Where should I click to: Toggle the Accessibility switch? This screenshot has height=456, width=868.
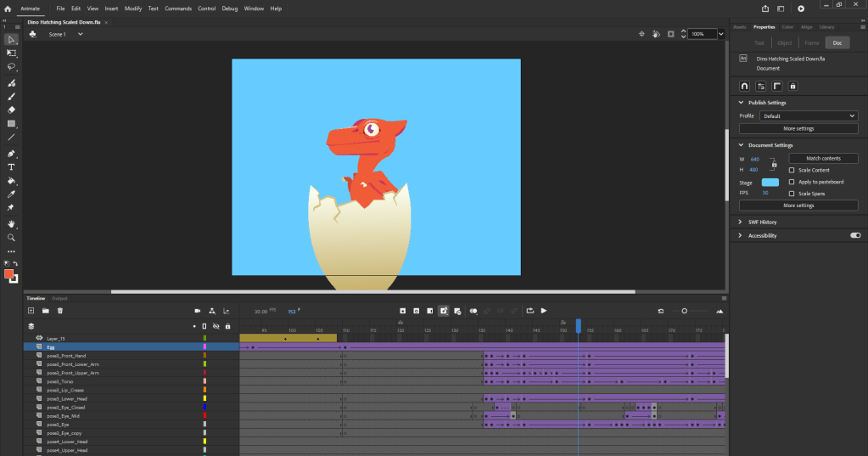[854, 235]
